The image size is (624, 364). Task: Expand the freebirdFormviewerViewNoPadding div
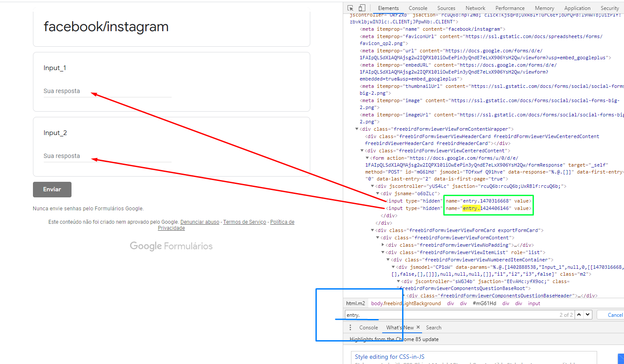(383, 245)
